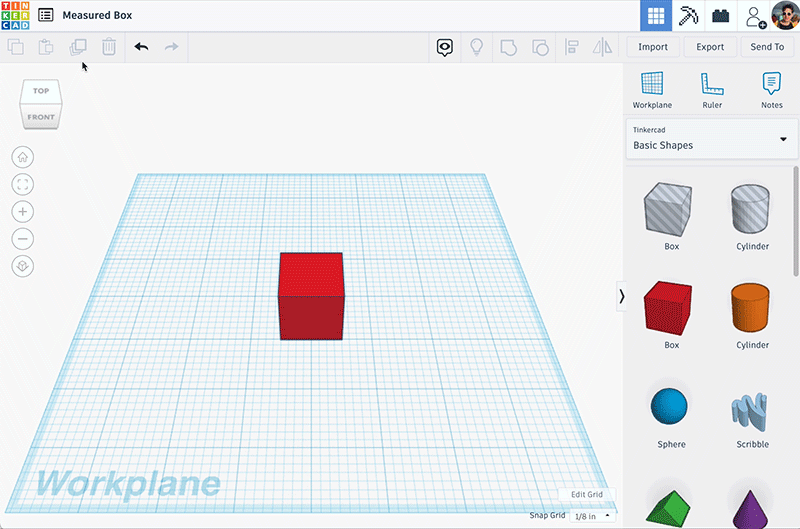Image resolution: width=800 pixels, height=529 pixels.
Task: Open the Basic Shapes library dropdown
Action: point(711,139)
